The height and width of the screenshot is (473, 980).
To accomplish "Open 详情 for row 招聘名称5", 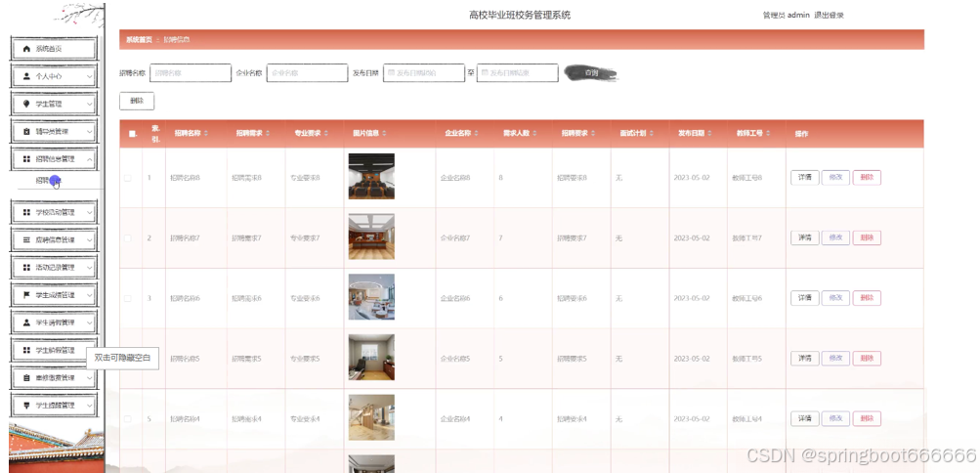I will pyautogui.click(x=804, y=358).
